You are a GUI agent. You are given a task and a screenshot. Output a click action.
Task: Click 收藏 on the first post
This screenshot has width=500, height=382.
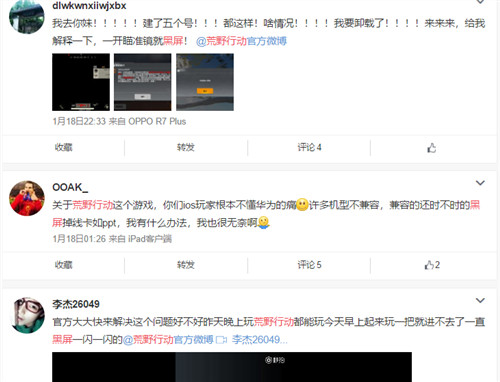pyautogui.click(x=63, y=147)
